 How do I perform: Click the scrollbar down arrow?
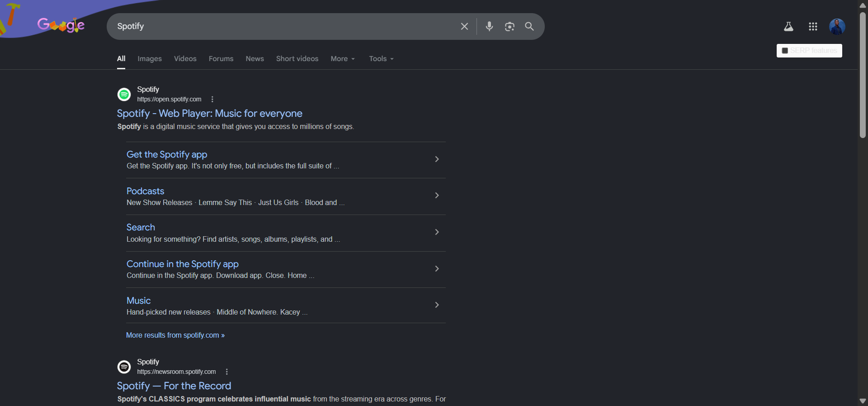coord(863,401)
